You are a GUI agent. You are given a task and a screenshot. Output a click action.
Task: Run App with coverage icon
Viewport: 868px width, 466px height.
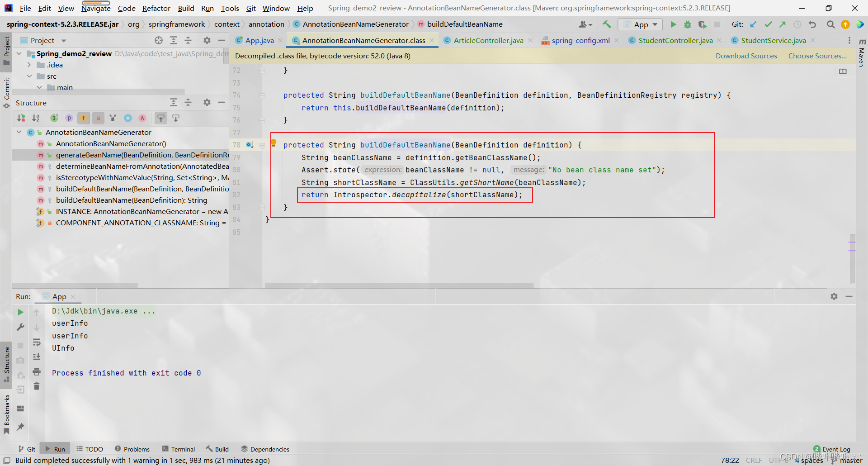702,24
